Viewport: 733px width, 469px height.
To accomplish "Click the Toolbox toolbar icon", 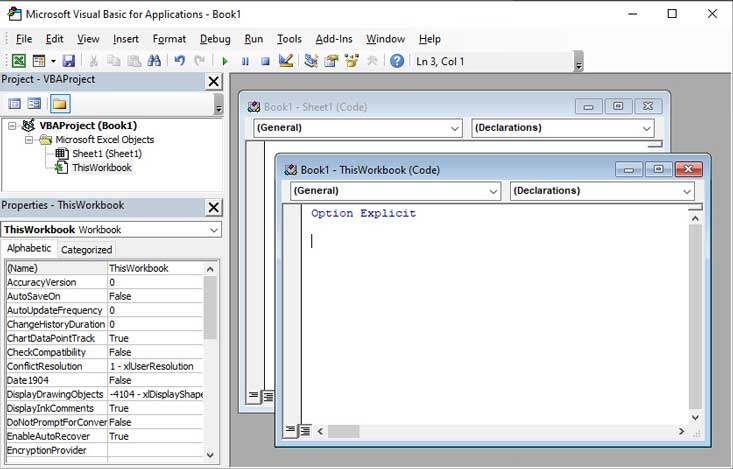I will [x=372, y=61].
